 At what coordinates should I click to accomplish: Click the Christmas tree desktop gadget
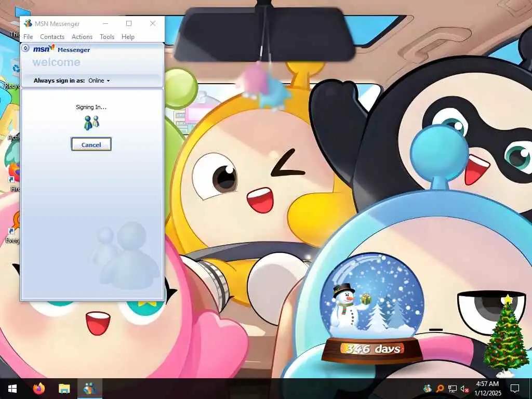pyautogui.click(x=506, y=336)
